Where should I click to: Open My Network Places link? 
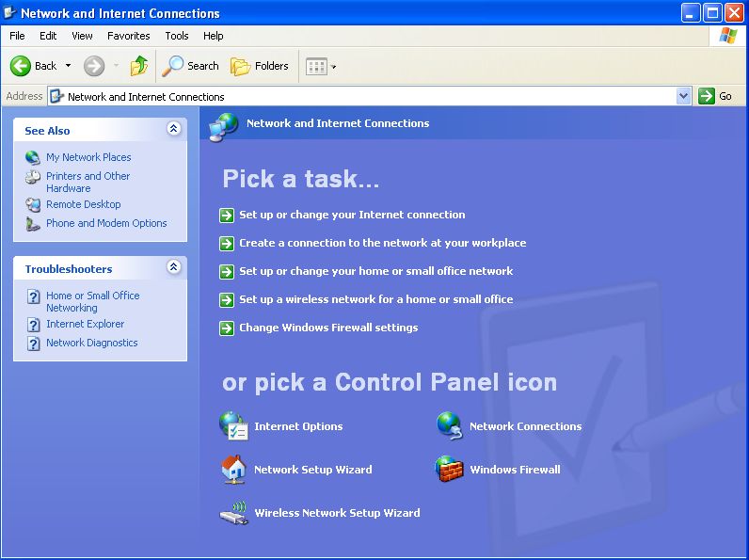pyautogui.click(x=88, y=157)
